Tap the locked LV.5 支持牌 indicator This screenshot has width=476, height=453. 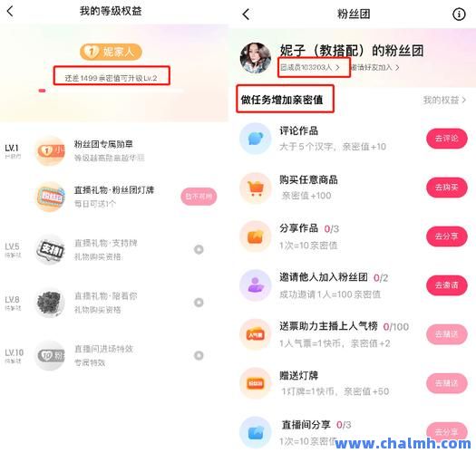click(x=199, y=249)
